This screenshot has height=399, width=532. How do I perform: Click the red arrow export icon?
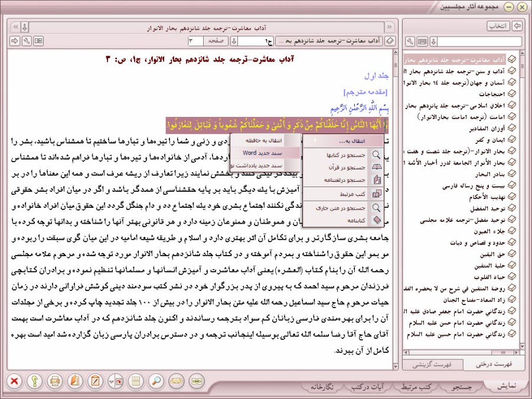[x=119, y=381]
